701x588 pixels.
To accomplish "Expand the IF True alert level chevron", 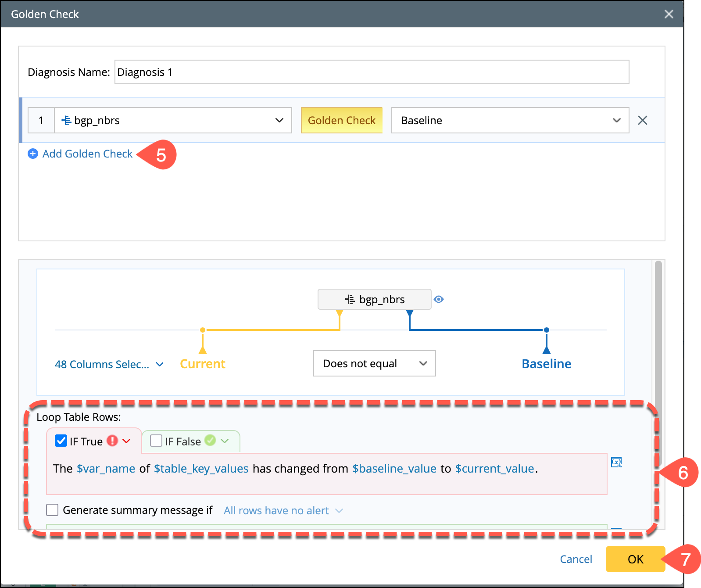I will click(x=127, y=441).
